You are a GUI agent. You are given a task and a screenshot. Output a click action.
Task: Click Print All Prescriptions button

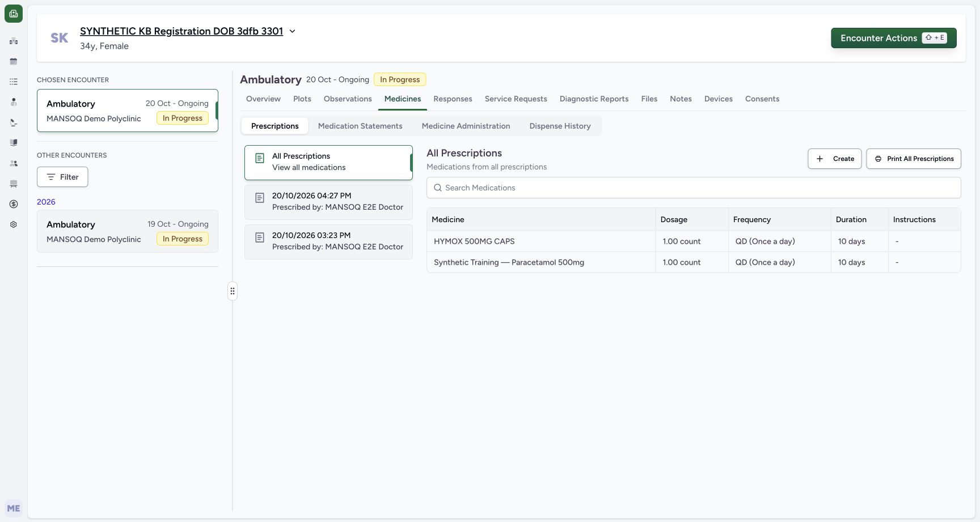point(914,159)
